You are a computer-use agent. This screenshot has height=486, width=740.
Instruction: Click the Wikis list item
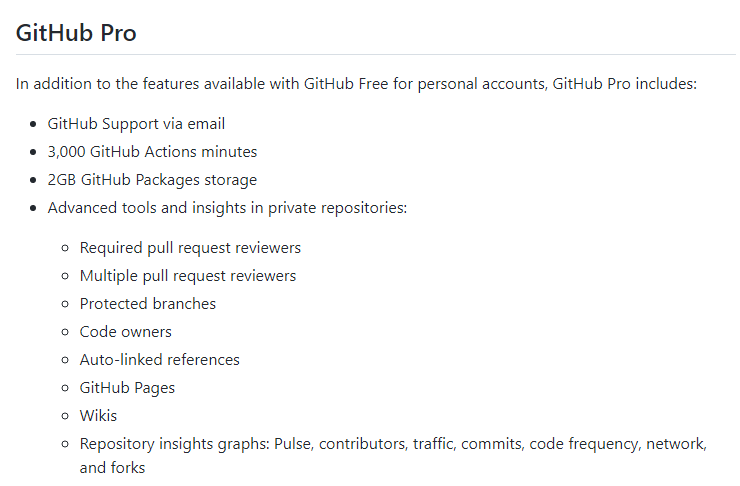98,416
